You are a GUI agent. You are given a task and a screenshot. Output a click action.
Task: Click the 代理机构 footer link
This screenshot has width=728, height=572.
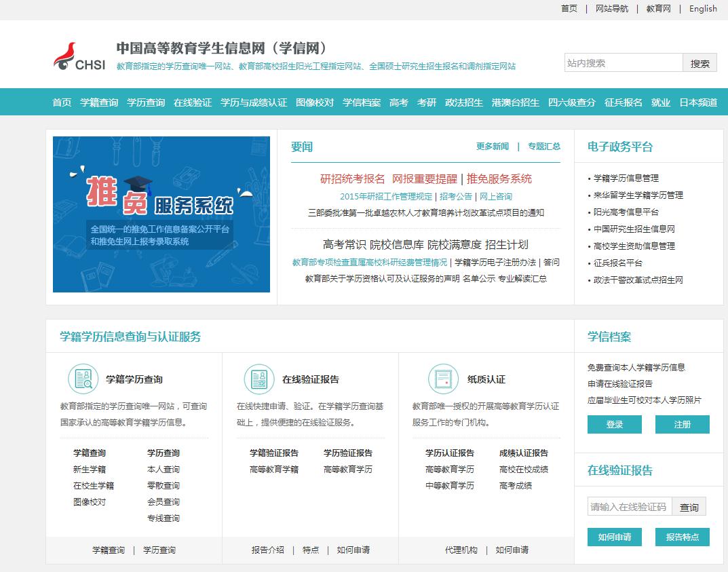[461, 550]
